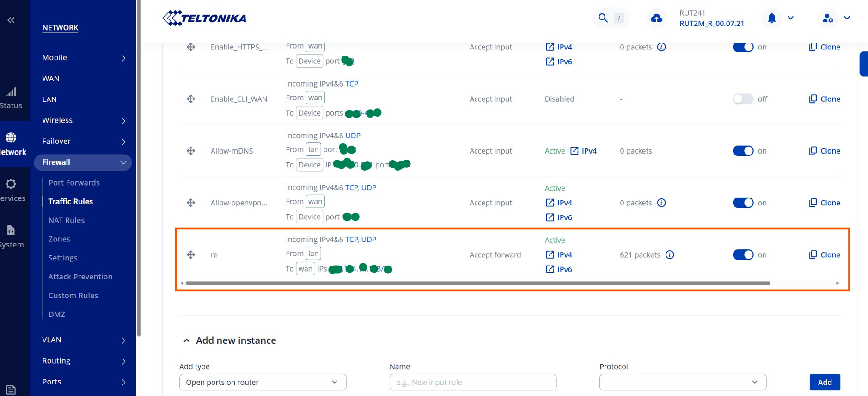
Task: Open the Protocol dropdown
Action: [682, 382]
